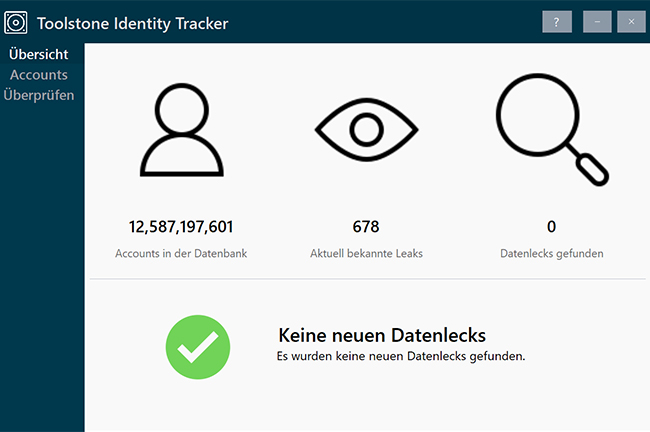The image size is (650, 432).
Task: Click the eye icon for known leaks
Action: (366, 131)
